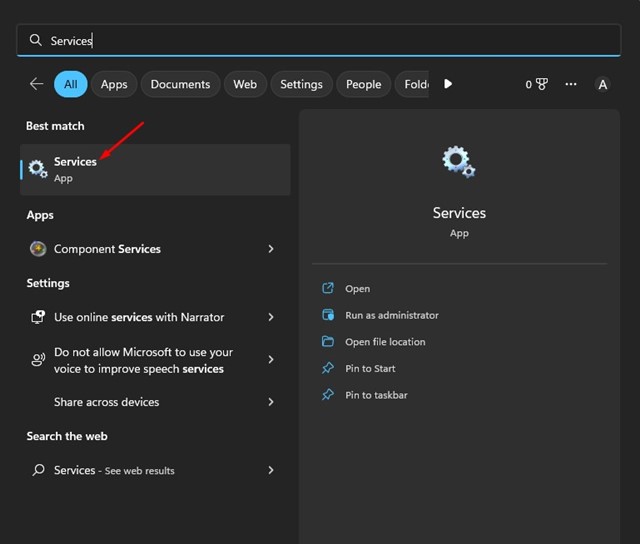Click the back arrow in search filters
This screenshot has height=544, width=640.
click(x=37, y=84)
